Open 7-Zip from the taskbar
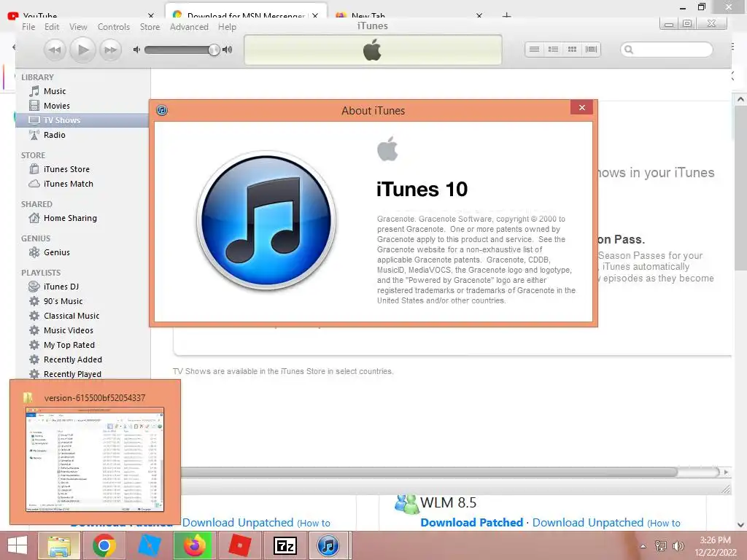The height and width of the screenshot is (560, 747). [x=285, y=545]
